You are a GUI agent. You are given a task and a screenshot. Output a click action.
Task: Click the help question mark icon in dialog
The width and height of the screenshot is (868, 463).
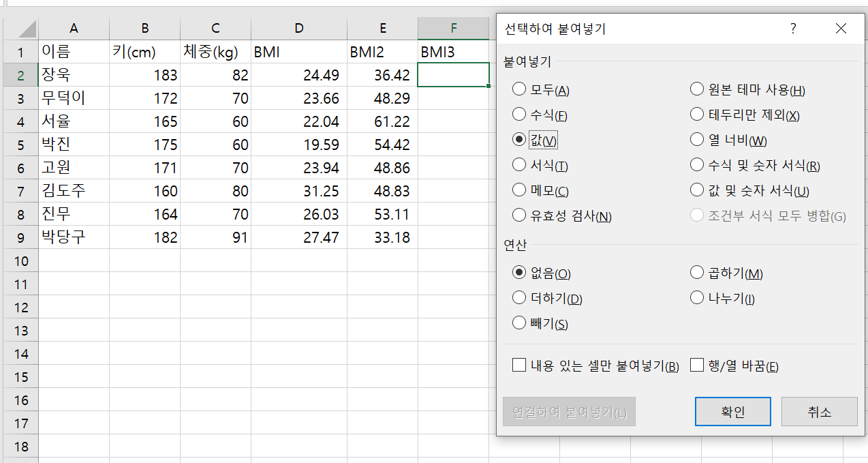793,29
